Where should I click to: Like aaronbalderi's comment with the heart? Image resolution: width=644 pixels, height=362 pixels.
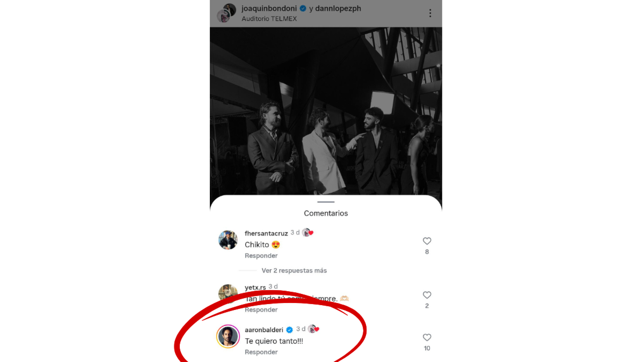pos(427,337)
